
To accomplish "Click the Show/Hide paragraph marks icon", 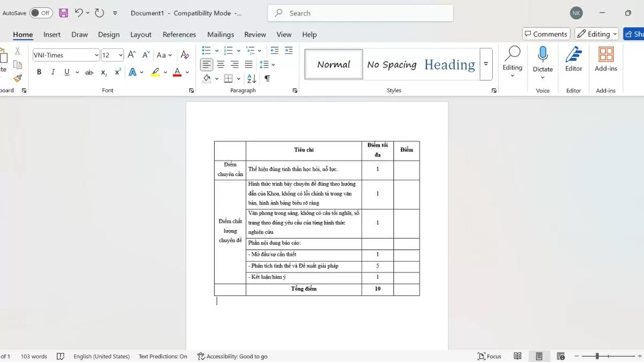I will (x=267, y=78).
